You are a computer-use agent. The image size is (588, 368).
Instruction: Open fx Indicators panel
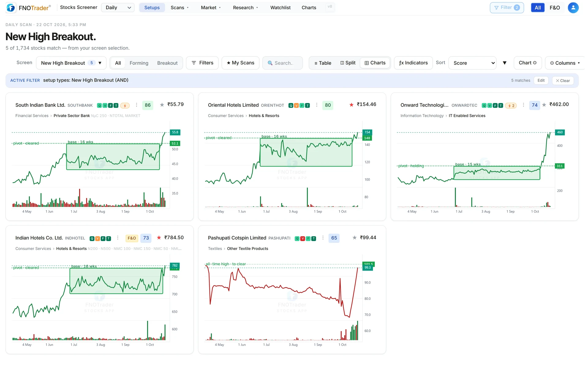(x=413, y=63)
